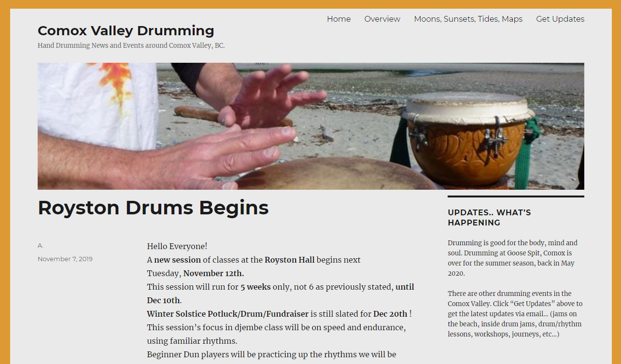Open Moons, Sunsets, Tides, Maps page
Screen dimensions: 621x364
pos(468,19)
